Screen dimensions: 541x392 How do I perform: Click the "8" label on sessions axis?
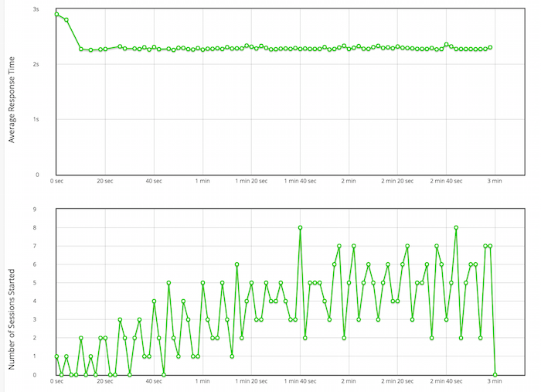(35, 228)
